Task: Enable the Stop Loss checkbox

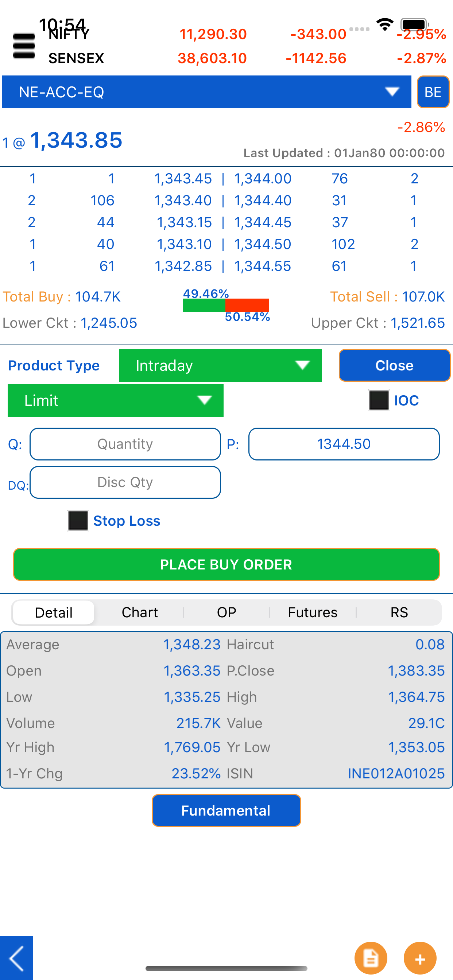Action: click(78, 520)
